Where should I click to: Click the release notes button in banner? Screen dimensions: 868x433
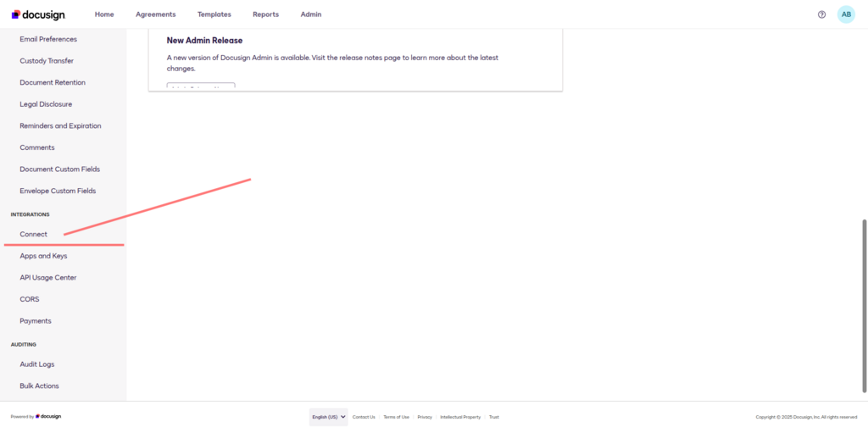[x=200, y=86]
